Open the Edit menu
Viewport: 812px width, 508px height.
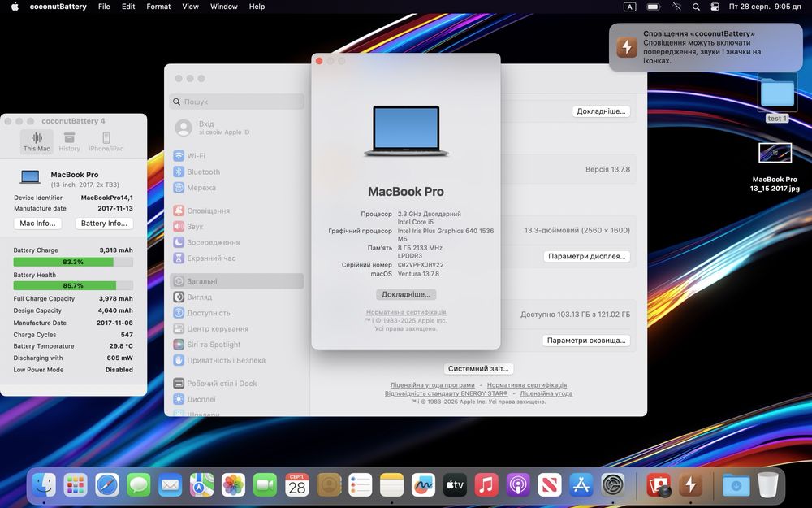coord(128,7)
